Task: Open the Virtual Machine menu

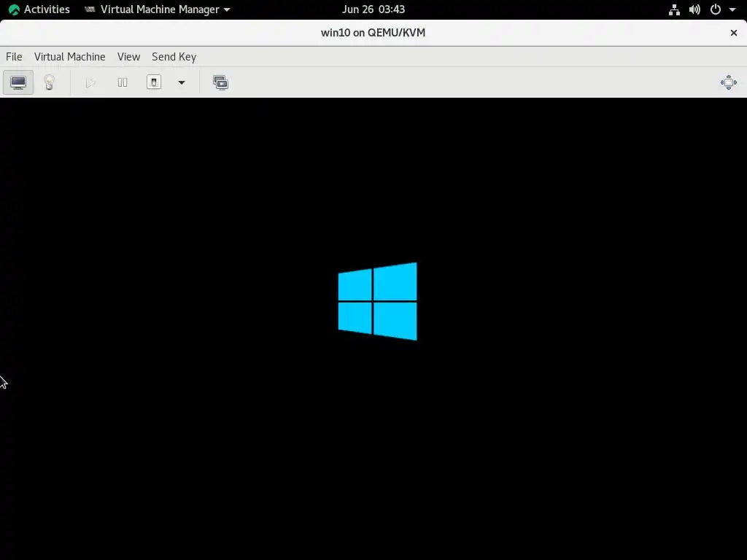Action: tap(69, 57)
